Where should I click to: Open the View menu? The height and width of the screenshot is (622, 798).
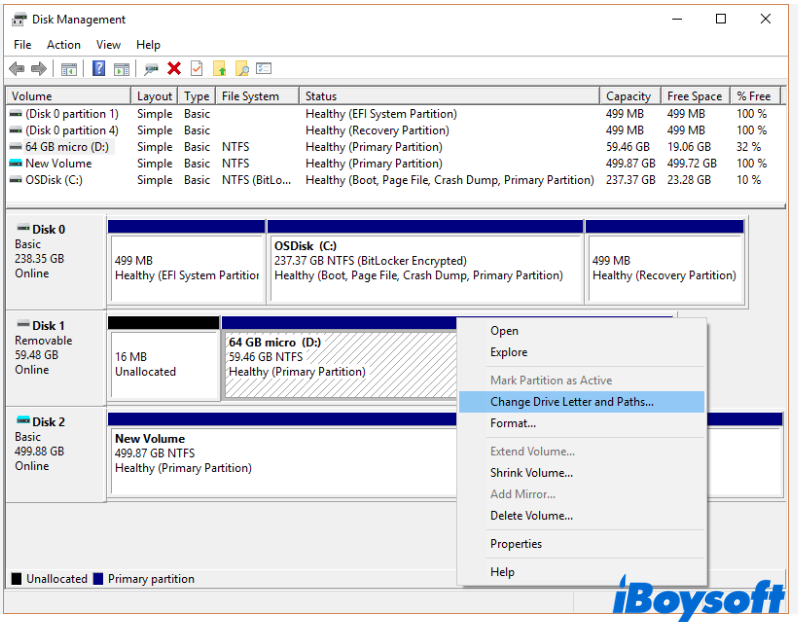108,45
